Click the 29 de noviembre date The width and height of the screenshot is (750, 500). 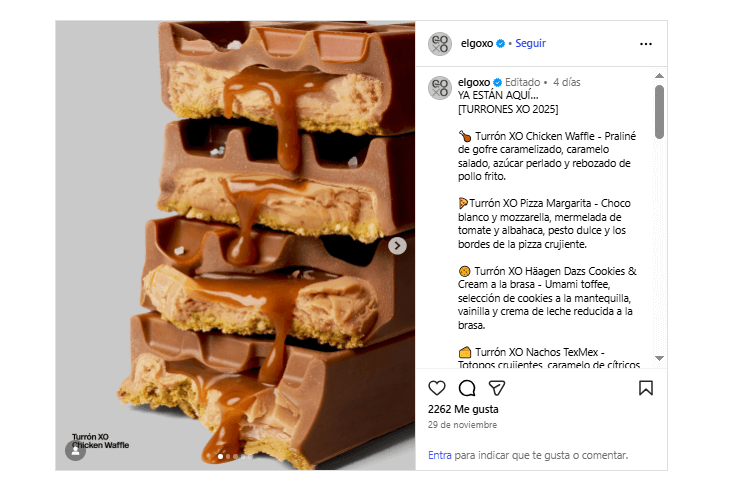coord(461,425)
